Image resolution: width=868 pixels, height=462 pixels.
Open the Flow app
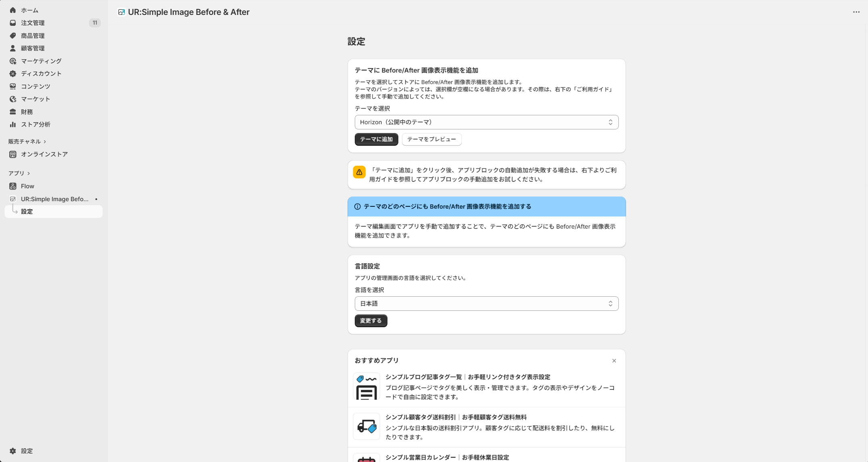pyautogui.click(x=27, y=186)
